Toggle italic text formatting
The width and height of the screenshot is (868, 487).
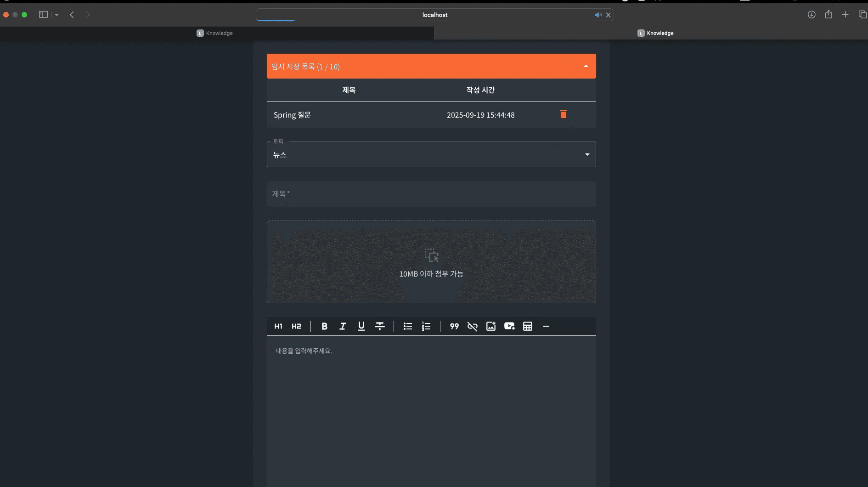coord(343,326)
